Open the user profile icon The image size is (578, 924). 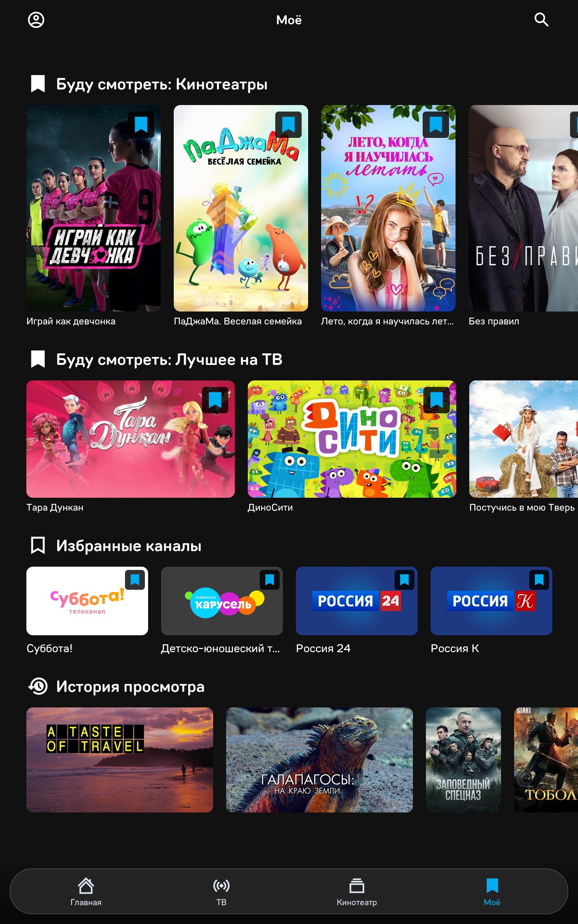36,20
